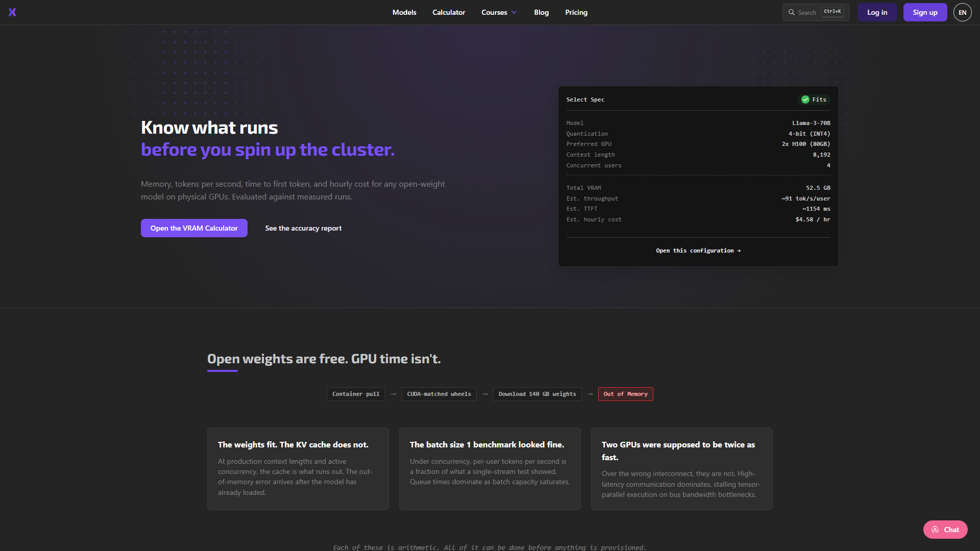
Task: Expand the Courses dropdown chevron
Action: point(514,12)
